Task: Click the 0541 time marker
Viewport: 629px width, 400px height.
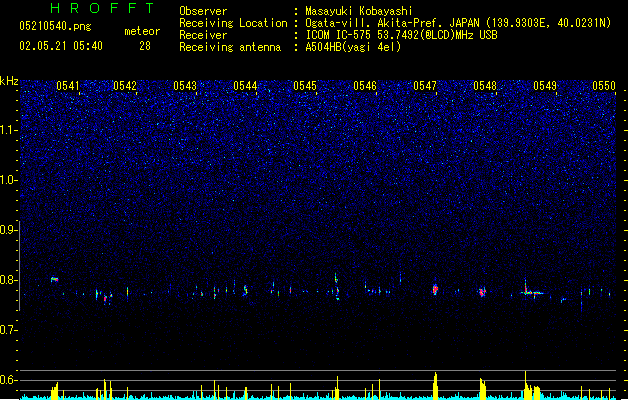Action: point(67,86)
